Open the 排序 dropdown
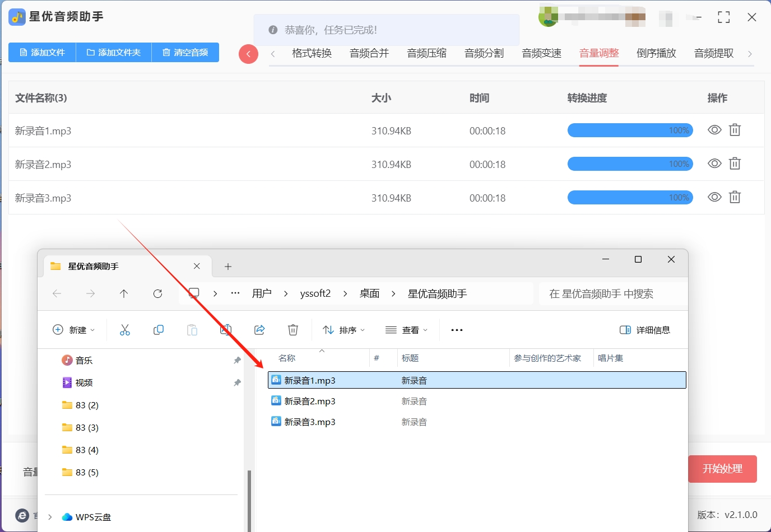This screenshot has height=532, width=771. coord(344,330)
